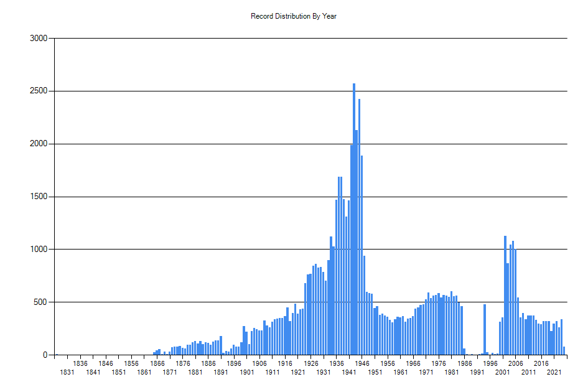Click the 1971 x-axis label

426,372
